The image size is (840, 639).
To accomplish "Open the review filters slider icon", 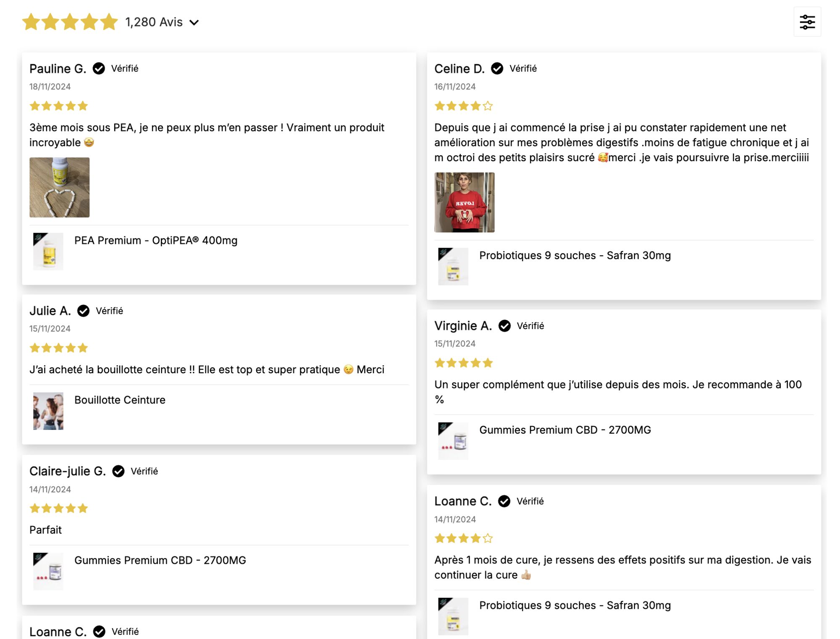I will click(807, 22).
